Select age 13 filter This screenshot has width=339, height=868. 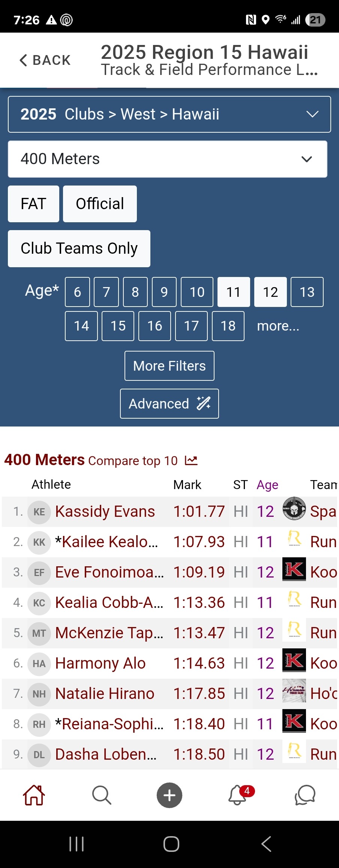[x=307, y=292]
